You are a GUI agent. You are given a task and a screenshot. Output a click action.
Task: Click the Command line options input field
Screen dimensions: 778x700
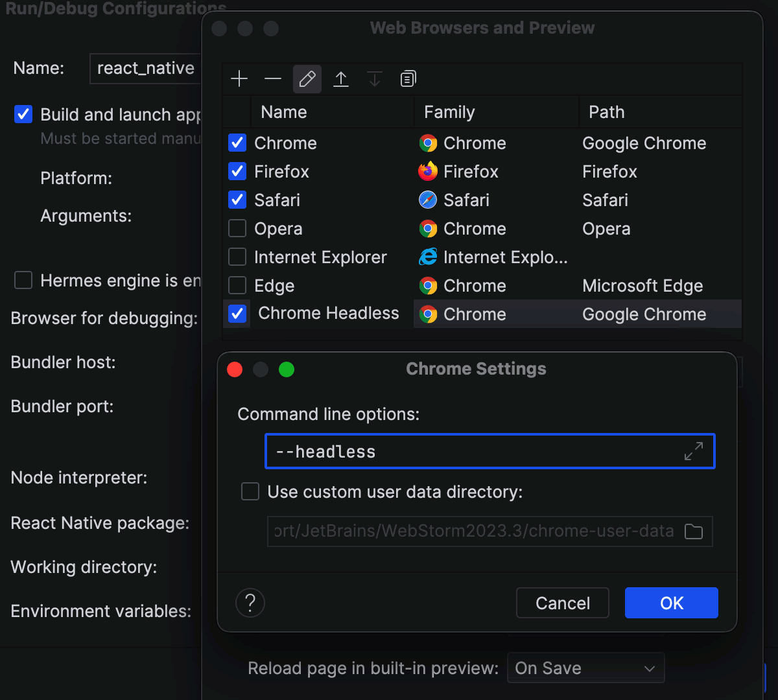[454, 451]
